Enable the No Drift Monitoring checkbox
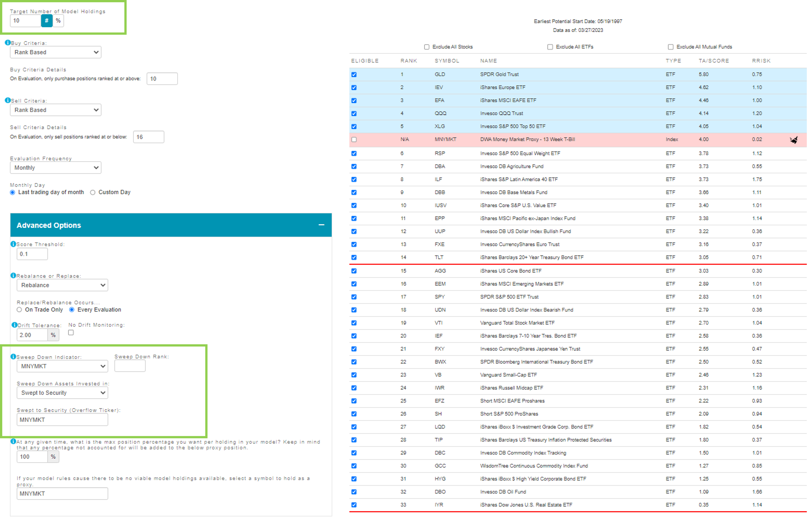Image resolution: width=812 pixels, height=519 pixels. point(71,333)
